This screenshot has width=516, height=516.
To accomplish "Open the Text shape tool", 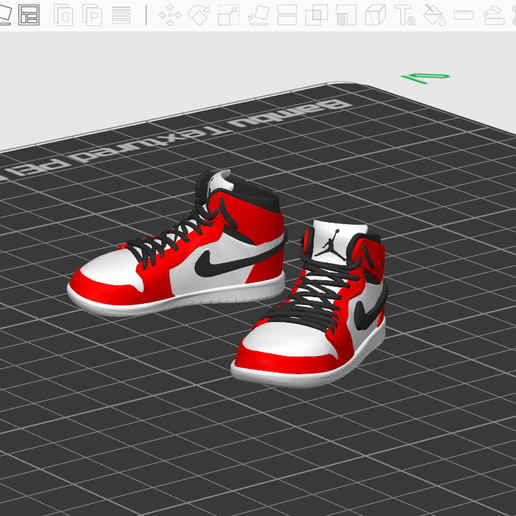I will pos(405,15).
